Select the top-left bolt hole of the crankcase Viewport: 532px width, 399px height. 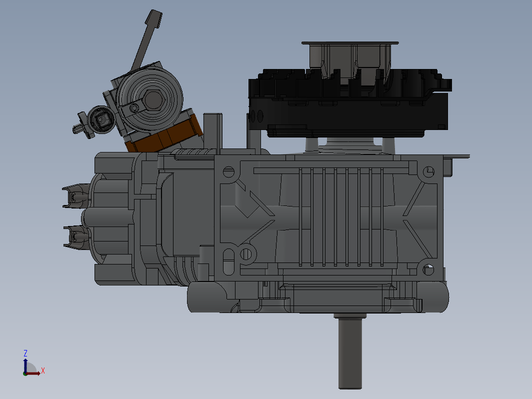[228, 172]
